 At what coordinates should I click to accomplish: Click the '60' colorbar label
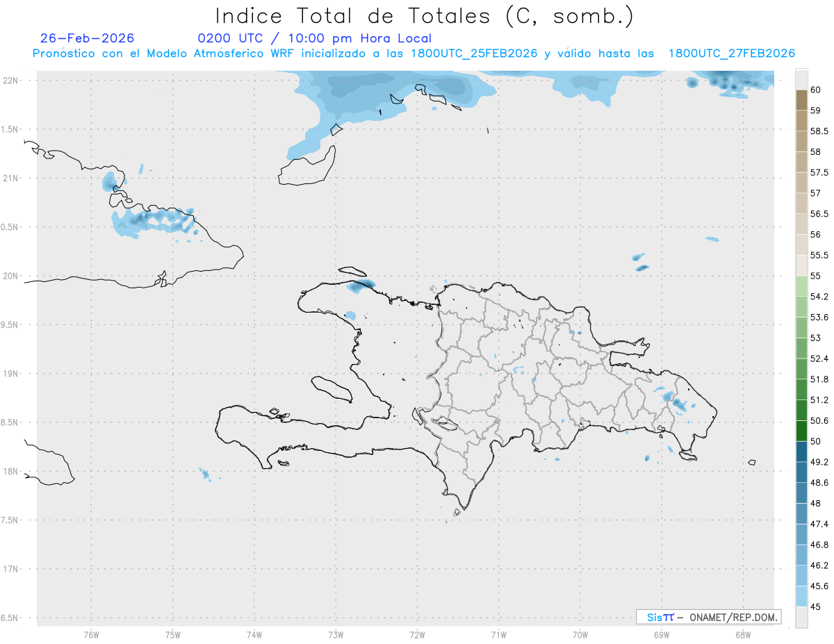[x=816, y=90]
